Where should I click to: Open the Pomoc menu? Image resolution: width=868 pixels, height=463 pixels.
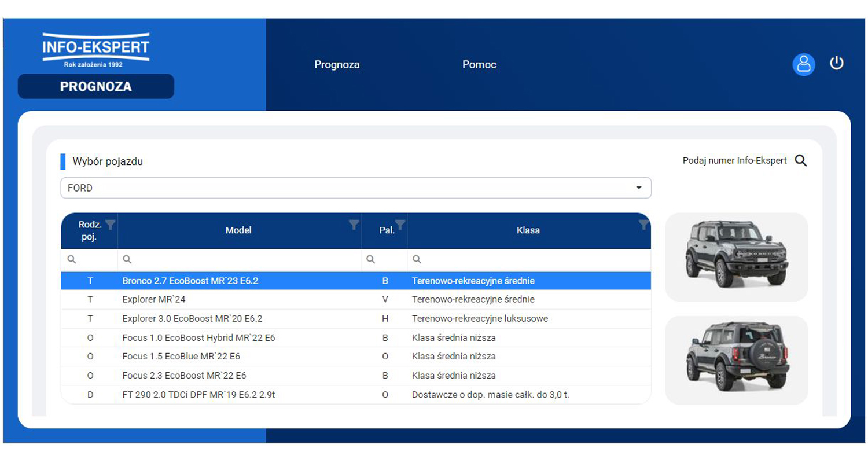[479, 65]
